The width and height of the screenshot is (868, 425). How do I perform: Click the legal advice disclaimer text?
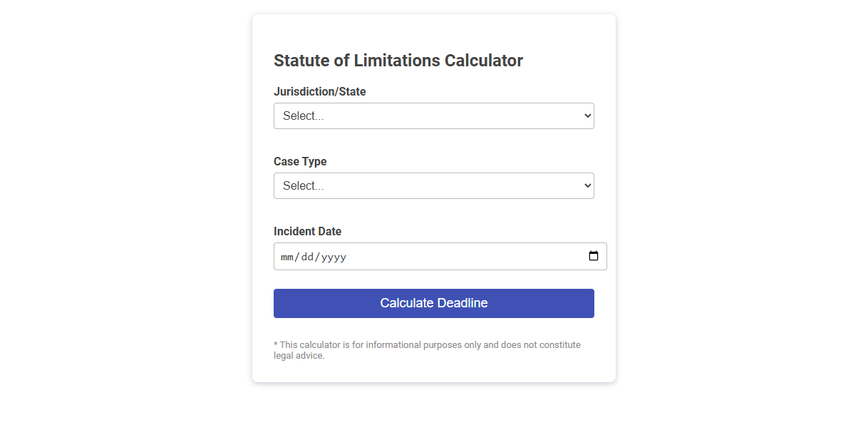click(x=427, y=349)
